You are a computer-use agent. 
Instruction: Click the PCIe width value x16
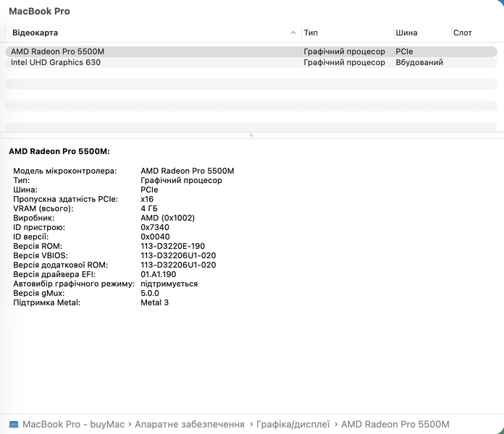tap(147, 199)
